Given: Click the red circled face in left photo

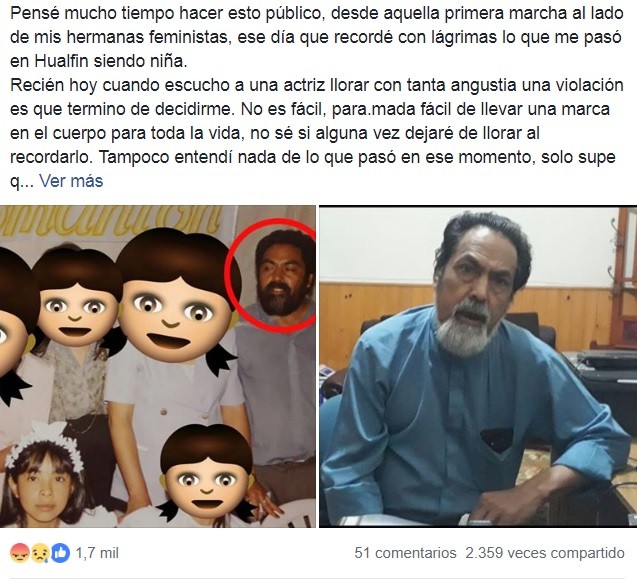Looking at the screenshot, I should [272, 275].
